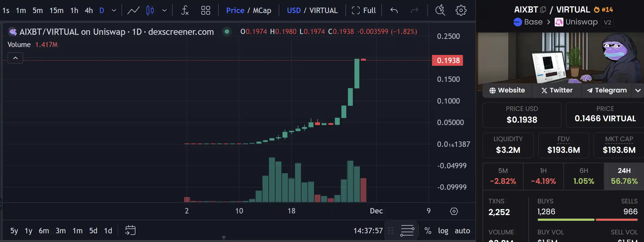This screenshot has height=242, width=644.
Task: Copy AIXBT token address icon
Action: (543, 10)
